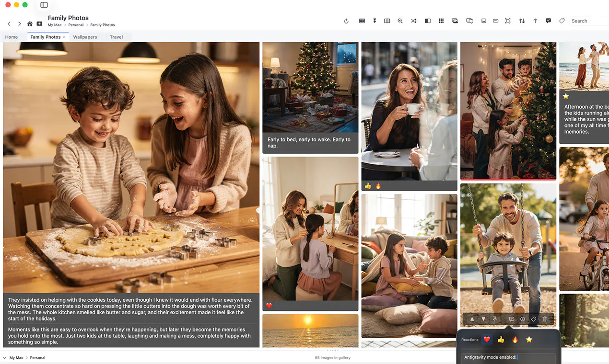Click the refresh icon in toolbar
This screenshot has width=609, height=364.
tap(346, 21)
